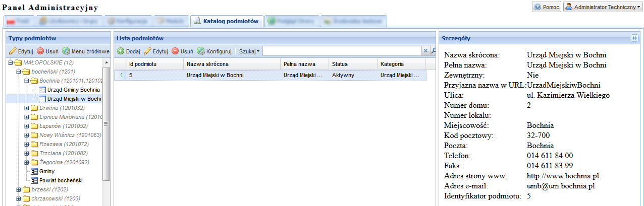The width and height of the screenshot is (644, 206).
Task: Expand the chrzanowski (1203) node
Action: (x=19, y=198)
